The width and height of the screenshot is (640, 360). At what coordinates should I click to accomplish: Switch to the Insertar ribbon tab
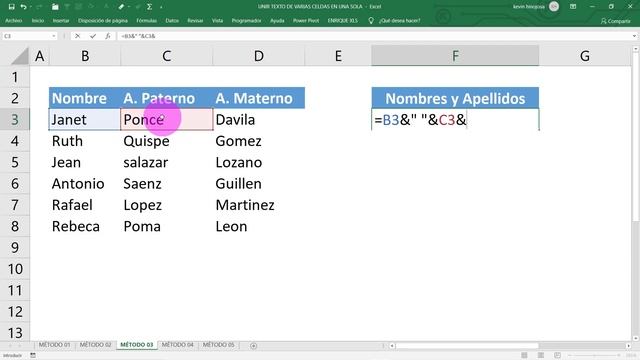coord(61,20)
